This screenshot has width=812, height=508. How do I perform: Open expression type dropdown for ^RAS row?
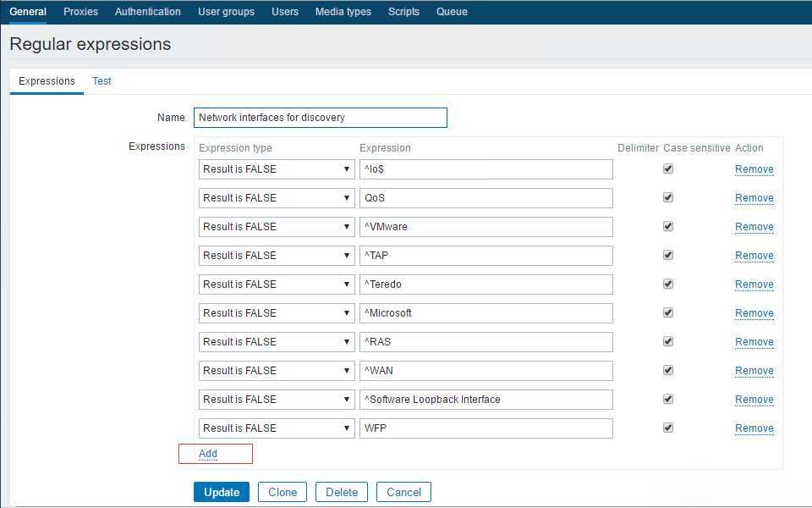tap(277, 341)
